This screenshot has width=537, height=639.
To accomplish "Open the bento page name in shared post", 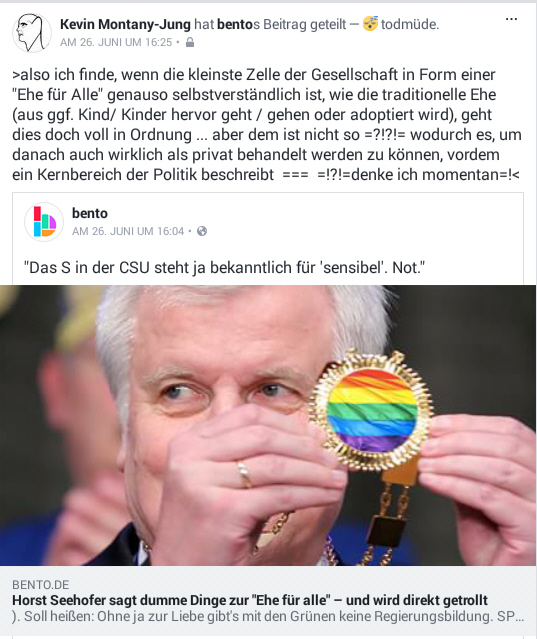I will (x=90, y=213).
